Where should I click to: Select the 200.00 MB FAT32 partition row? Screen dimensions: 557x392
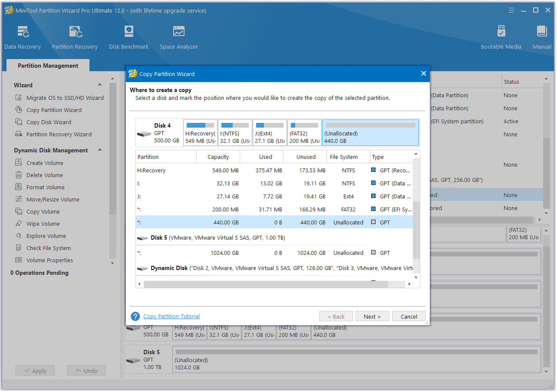(x=274, y=209)
